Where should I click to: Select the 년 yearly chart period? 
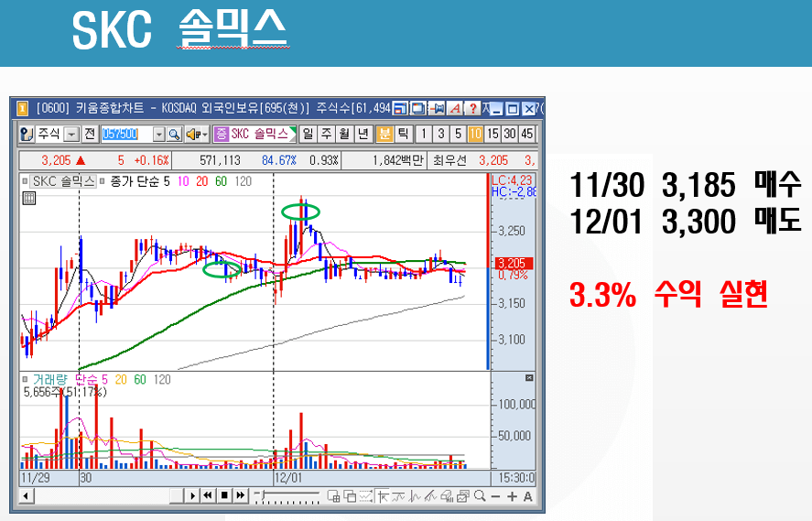(363, 135)
